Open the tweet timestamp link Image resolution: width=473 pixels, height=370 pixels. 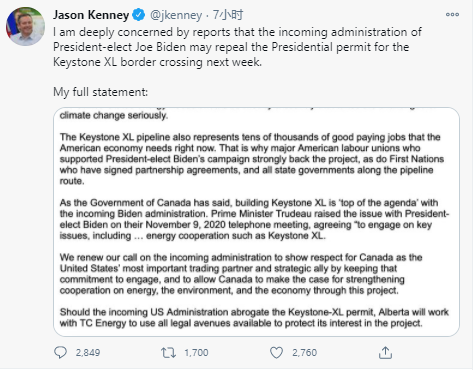[228, 15]
